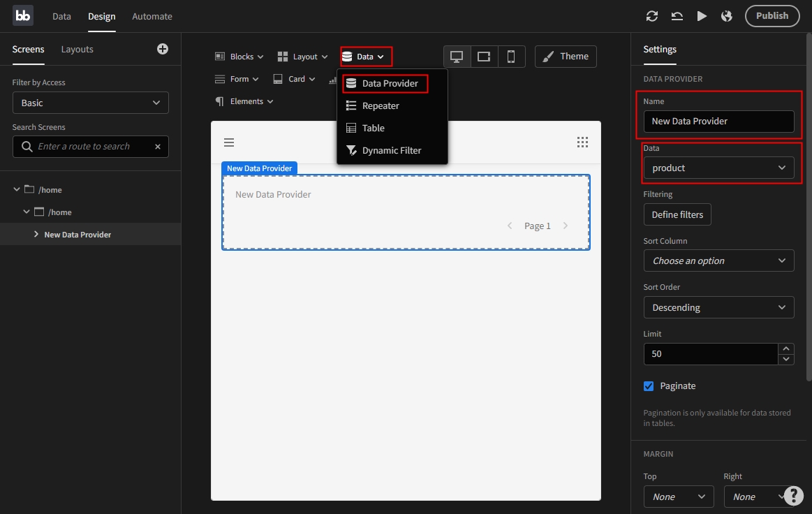Click the Budibase logo icon

pos(23,15)
